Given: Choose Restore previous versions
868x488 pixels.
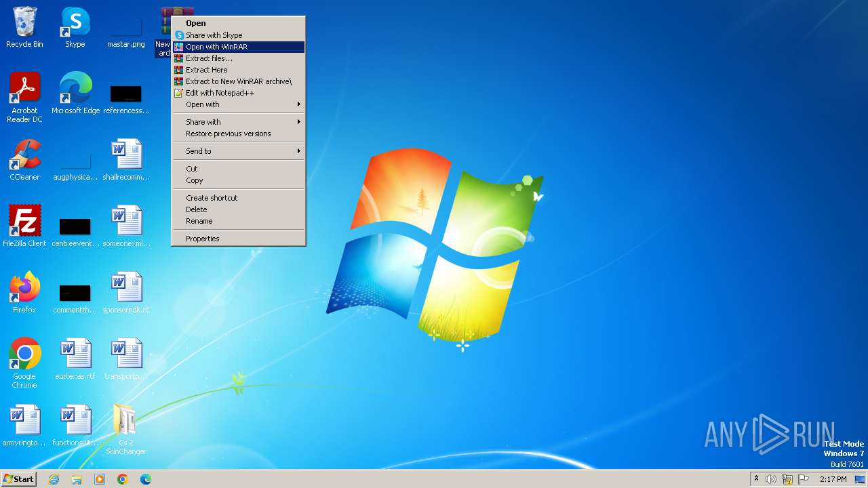Looking at the screenshot, I should pos(238,134).
